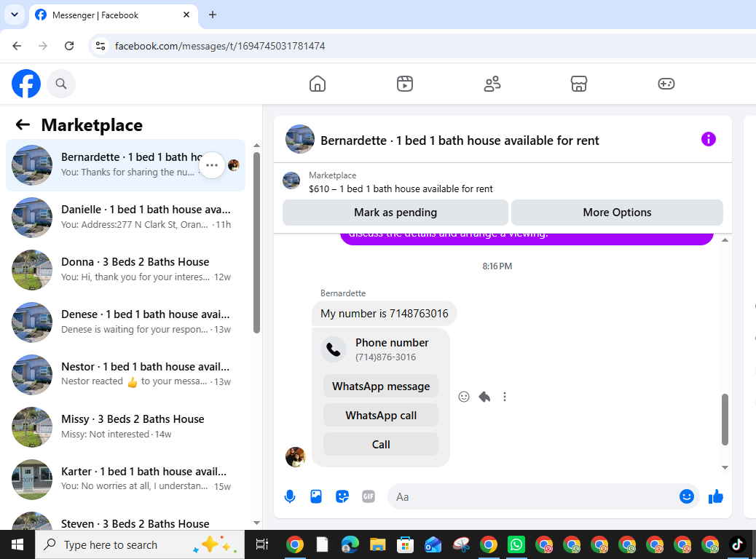Image resolution: width=756 pixels, height=559 pixels.
Task: Open File Explorer from taskbar
Action: 377,544
